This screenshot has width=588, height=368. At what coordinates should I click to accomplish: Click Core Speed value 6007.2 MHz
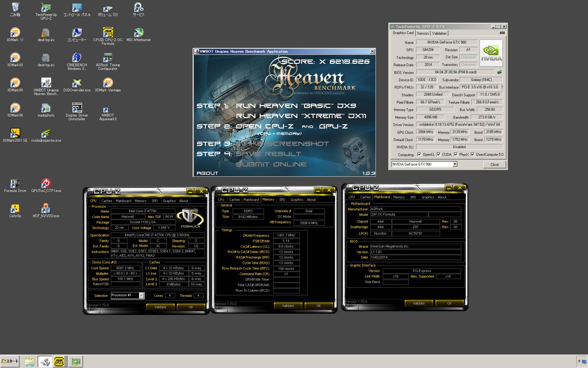pos(125,268)
